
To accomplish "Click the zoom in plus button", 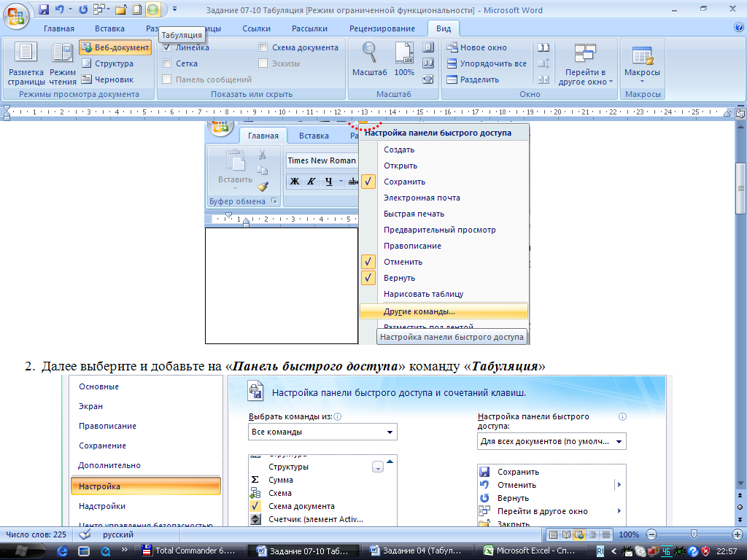I will (x=737, y=534).
